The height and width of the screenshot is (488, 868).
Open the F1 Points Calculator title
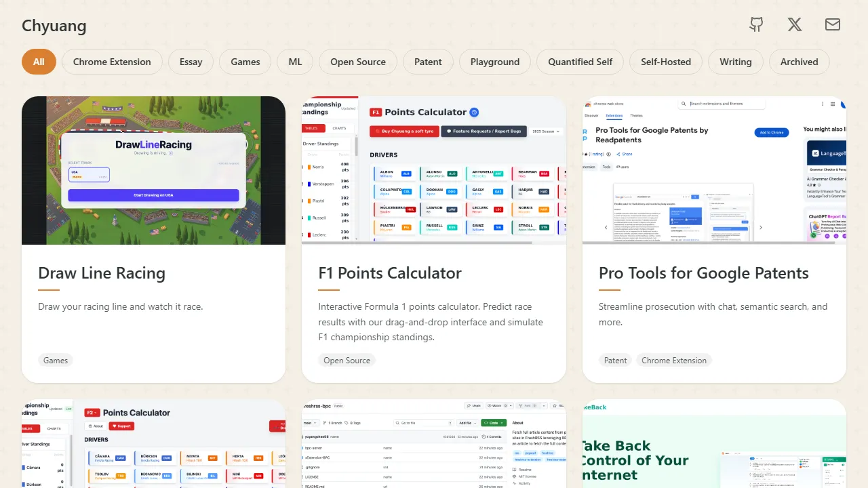click(390, 273)
